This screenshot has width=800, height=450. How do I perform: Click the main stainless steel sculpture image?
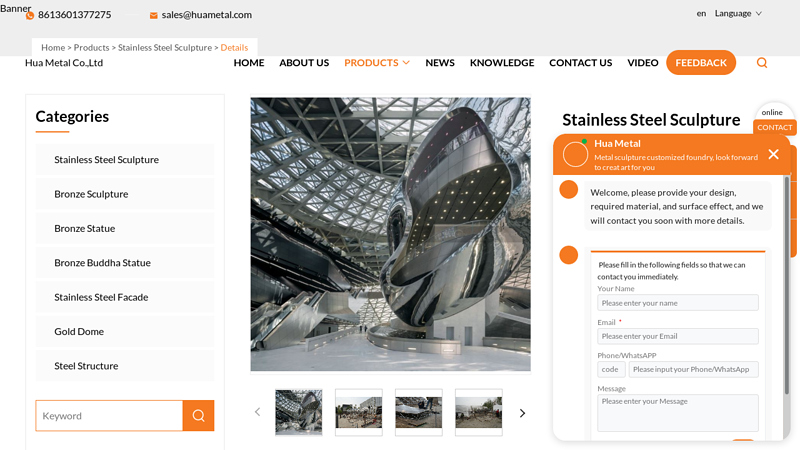pos(390,234)
